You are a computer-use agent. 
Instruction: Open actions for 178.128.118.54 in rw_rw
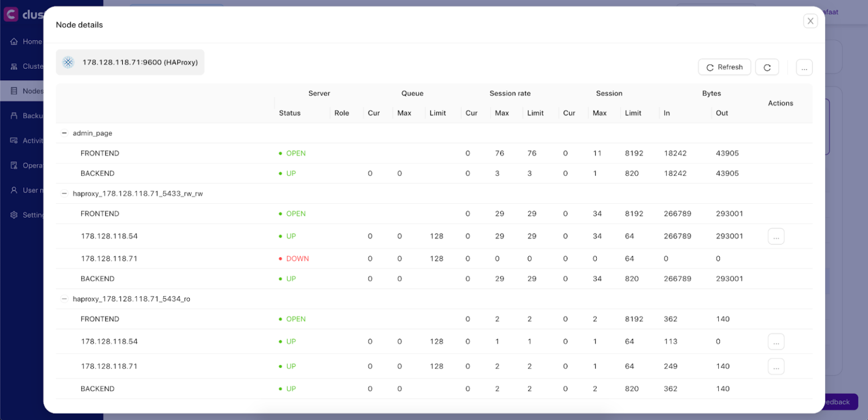[776, 237]
